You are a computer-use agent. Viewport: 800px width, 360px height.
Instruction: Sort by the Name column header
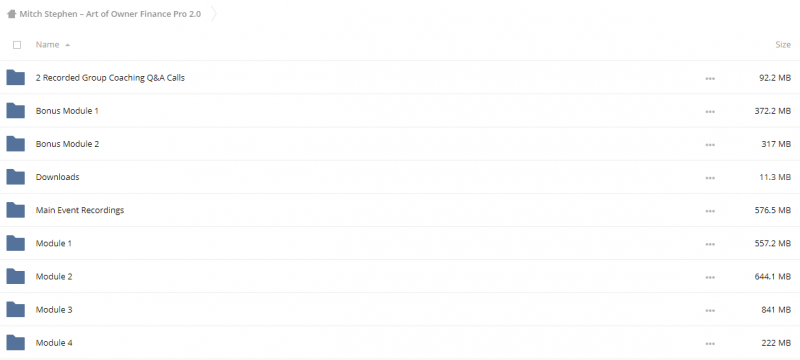pos(47,44)
